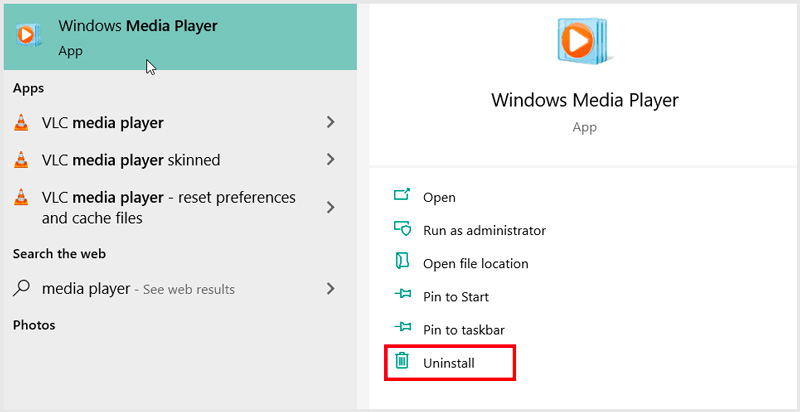800x412 pixels.
Task: Expand the VLC media player result arrow
Action: (x=331, y=123)
